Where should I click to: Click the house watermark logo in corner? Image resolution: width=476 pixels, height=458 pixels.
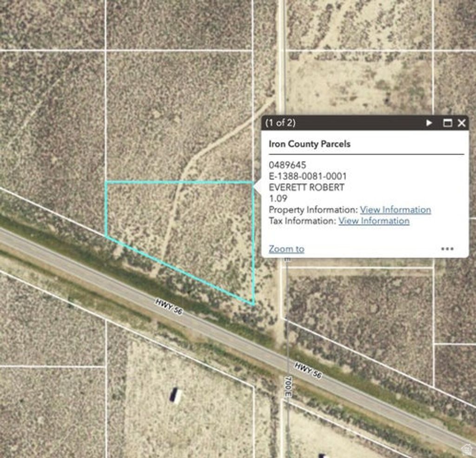pyautogui.click(x=467, y=449)
